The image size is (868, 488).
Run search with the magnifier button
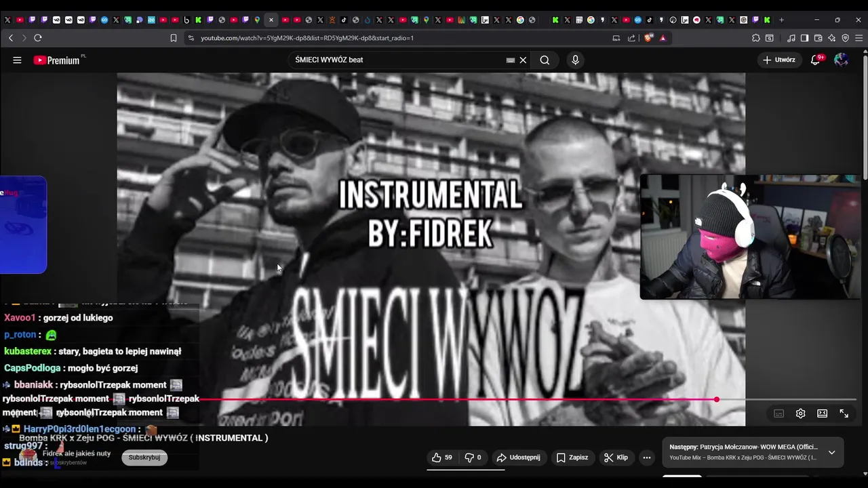[x=545, y=60]
